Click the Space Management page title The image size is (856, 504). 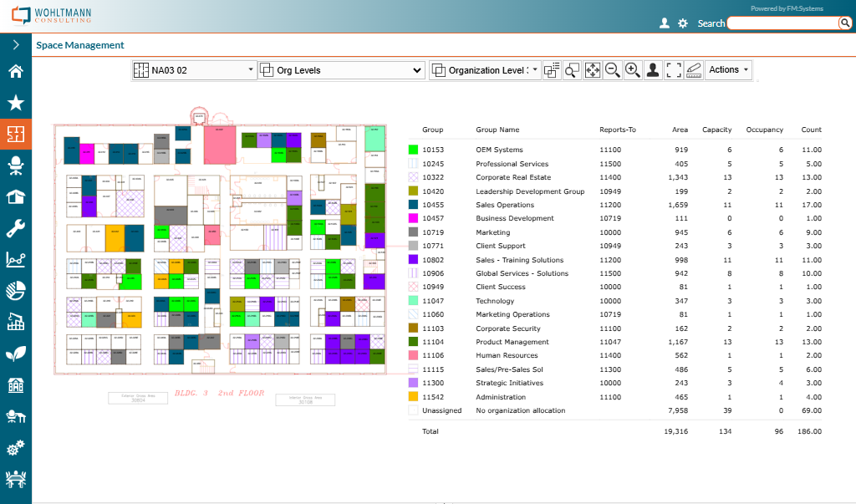coord(80,45)
